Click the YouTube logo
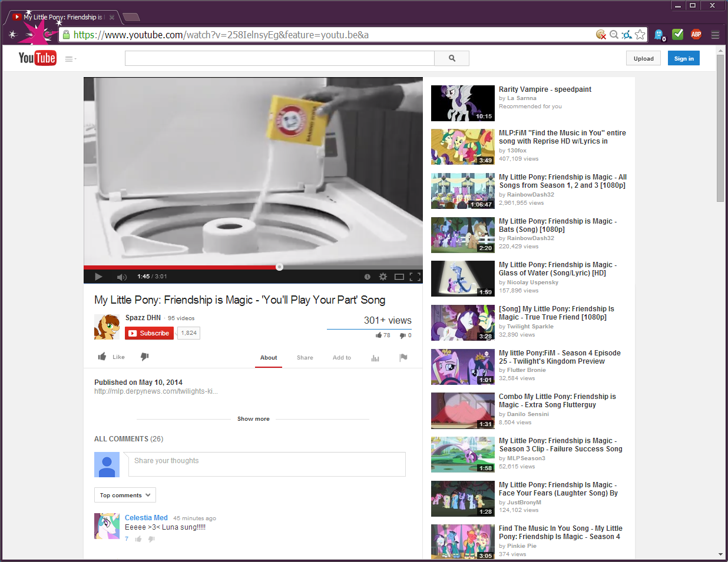Viewport: 728px width, 562px height. 37,58
